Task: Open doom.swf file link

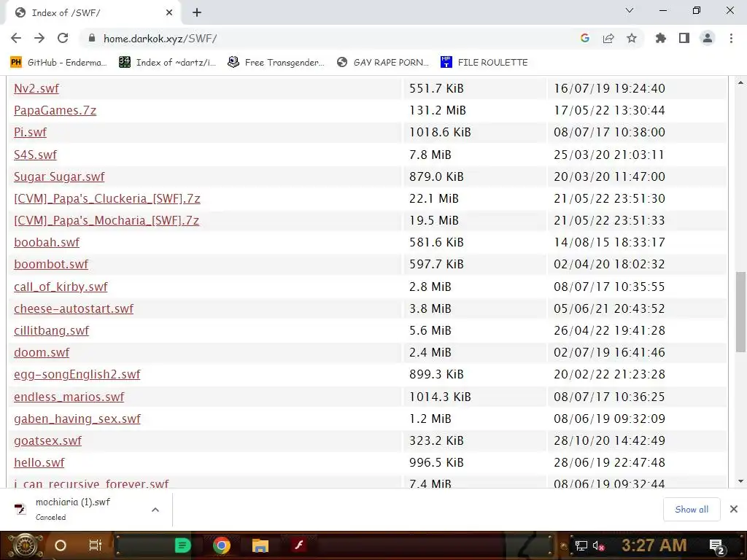Action: point(42,352)
